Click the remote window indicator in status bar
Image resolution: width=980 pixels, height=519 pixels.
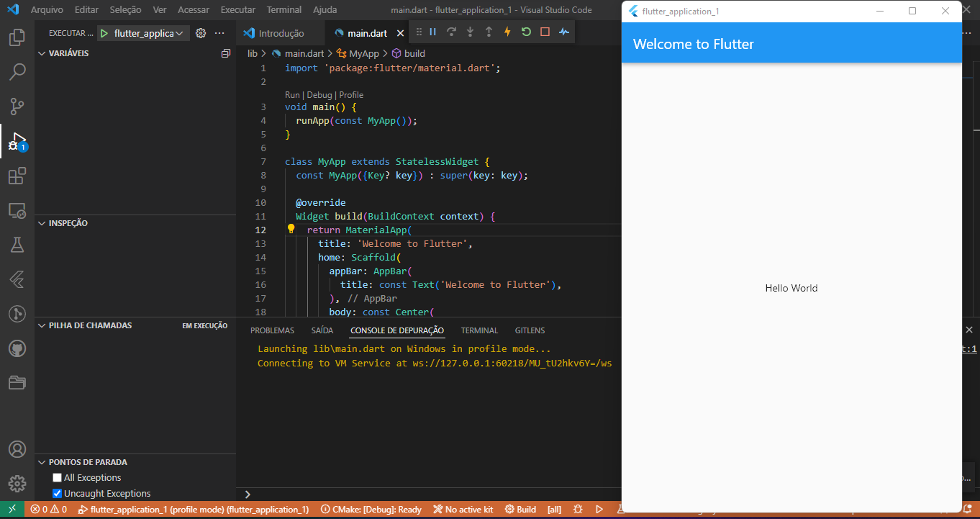click(12, 510)
